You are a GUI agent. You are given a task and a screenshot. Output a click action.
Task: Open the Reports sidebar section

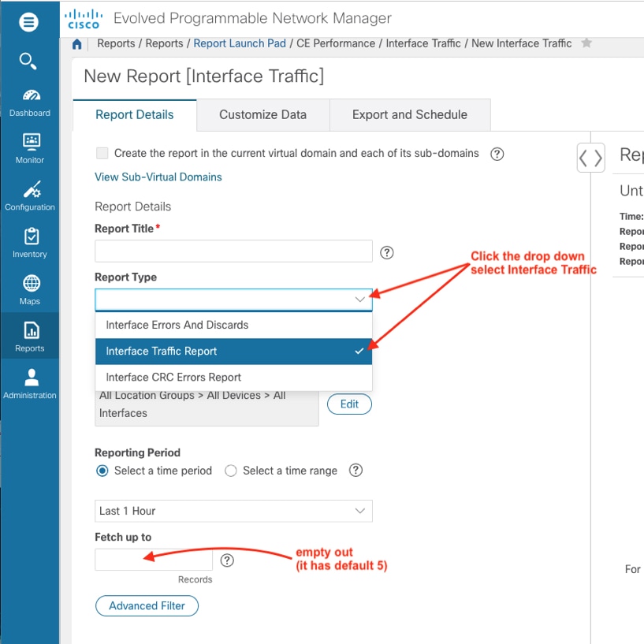click(30, 337)
